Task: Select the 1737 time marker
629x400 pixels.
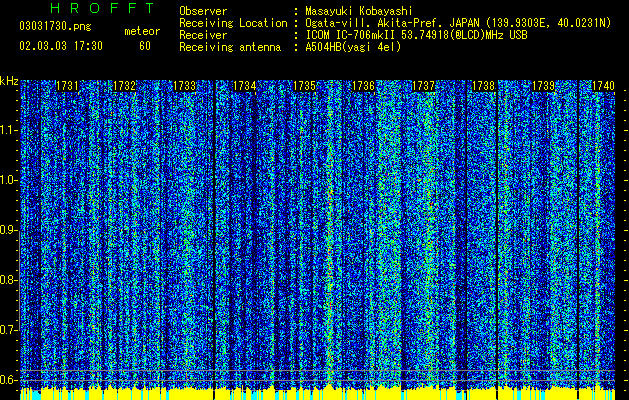Action: 424,86
